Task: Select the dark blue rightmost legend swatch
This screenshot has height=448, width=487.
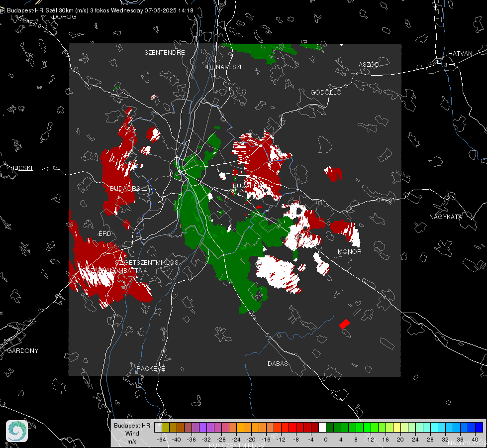Action: pyautogui.click(x=479, y=428)
